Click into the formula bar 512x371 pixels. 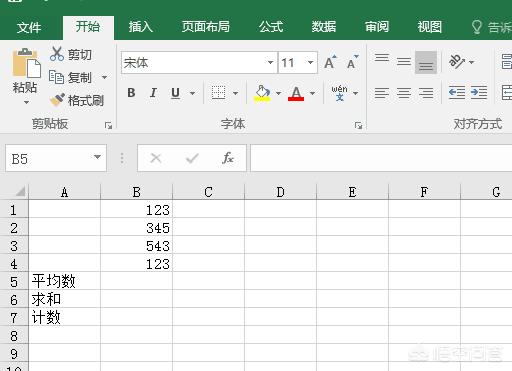(381, 158)
